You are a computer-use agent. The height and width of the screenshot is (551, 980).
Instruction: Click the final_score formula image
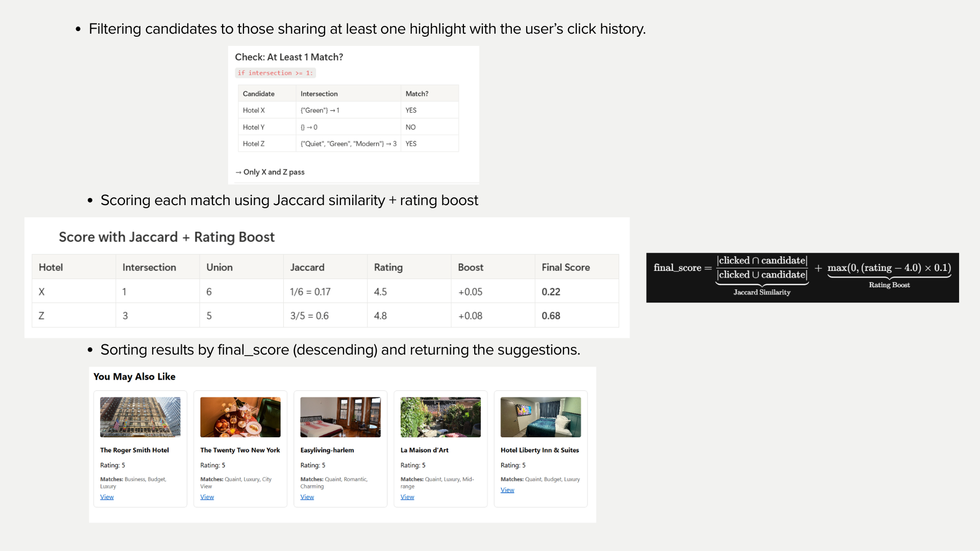coord(802,277)
